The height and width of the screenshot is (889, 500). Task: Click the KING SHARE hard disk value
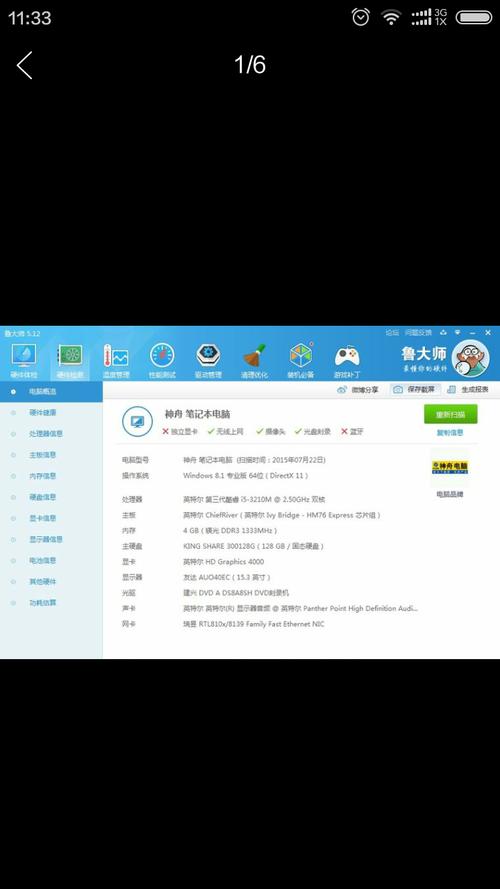253,547
